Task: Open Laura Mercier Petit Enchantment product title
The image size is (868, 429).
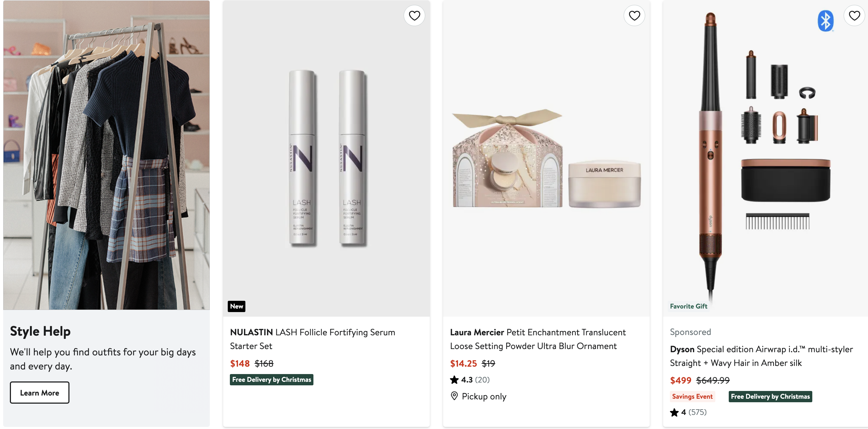Action: (x=538, y=339)
